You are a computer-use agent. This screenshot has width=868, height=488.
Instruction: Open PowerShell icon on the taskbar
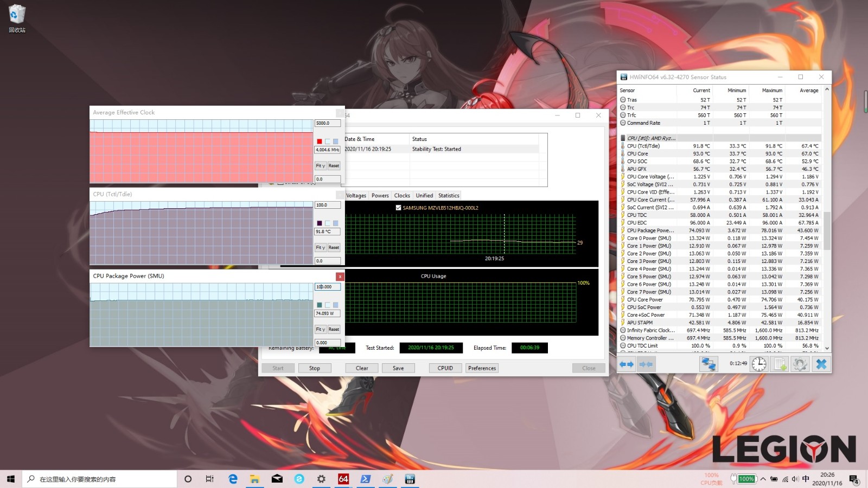click(366, 479)
